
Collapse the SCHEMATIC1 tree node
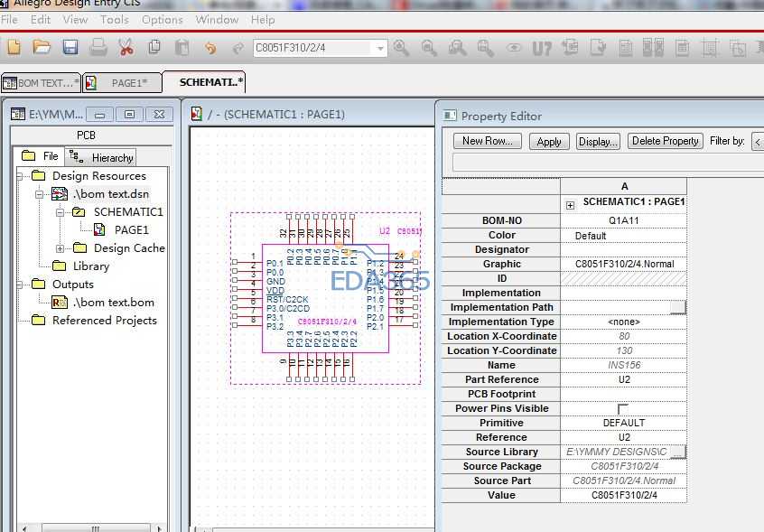(61, 212)
